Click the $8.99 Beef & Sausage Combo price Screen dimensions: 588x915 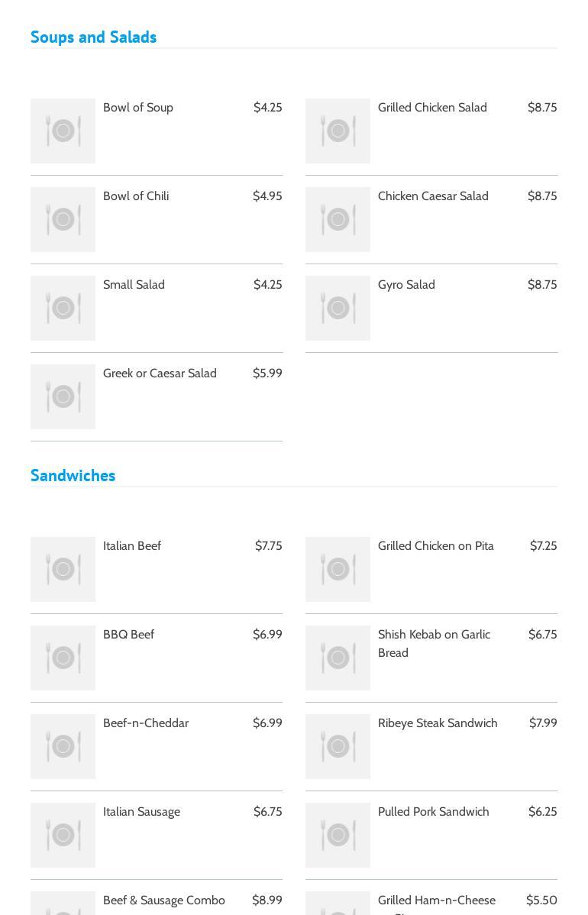tap(267, 900)
